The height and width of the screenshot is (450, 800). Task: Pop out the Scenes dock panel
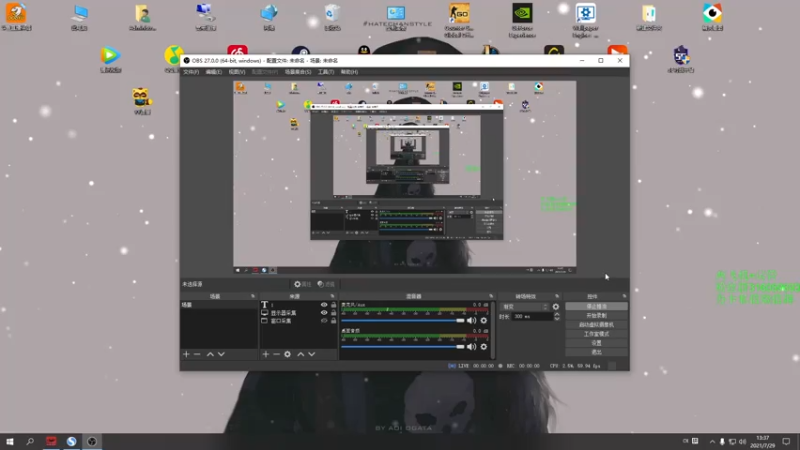point(253,296)
